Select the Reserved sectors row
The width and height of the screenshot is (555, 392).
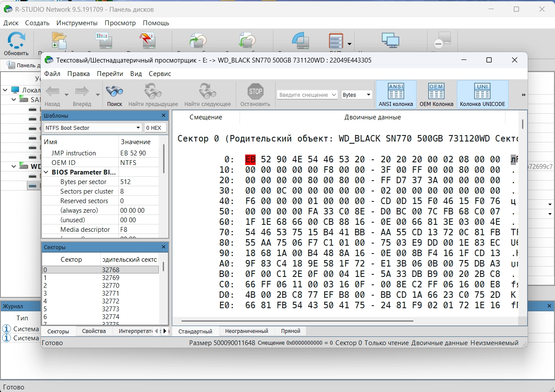100,201
